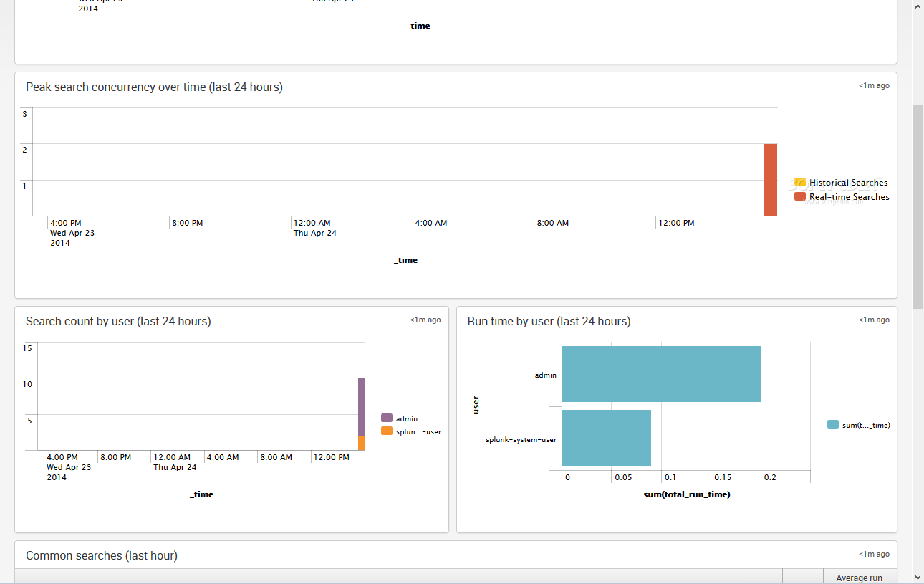Click the '8:00 AM' label in concurrency chart

pyautogui.click(x=552, y=223)
